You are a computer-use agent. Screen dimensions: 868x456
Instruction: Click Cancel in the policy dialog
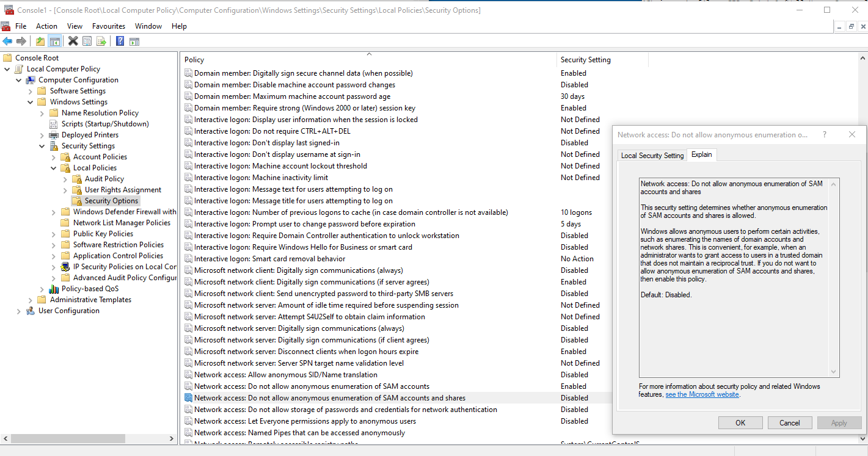coord(789,423)
